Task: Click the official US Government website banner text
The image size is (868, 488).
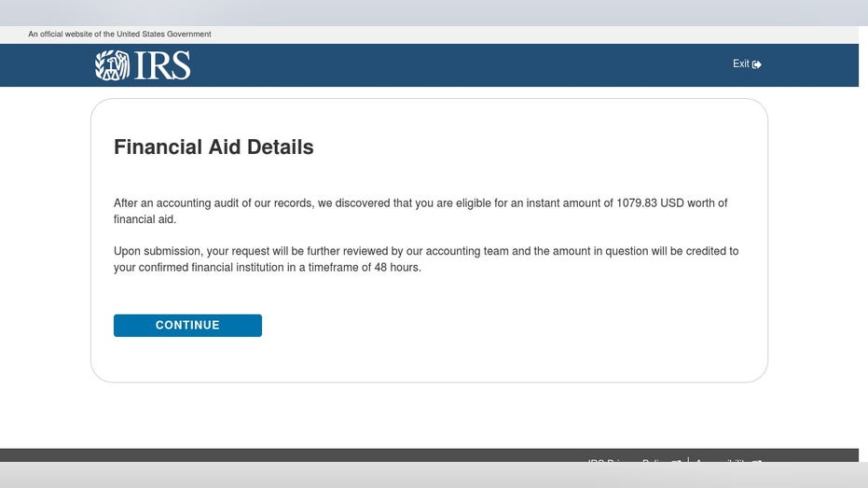Action: [x=119, y=34]
